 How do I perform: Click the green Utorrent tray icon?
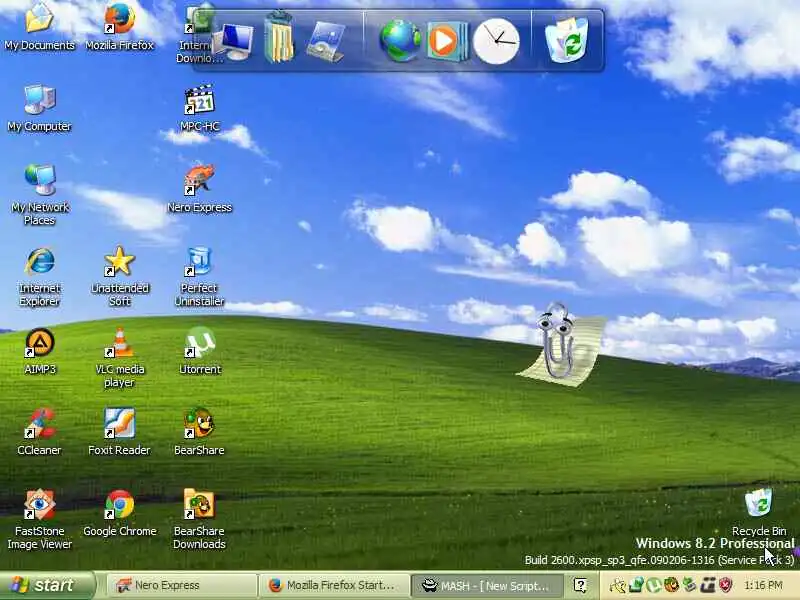(x=653, y=585)
